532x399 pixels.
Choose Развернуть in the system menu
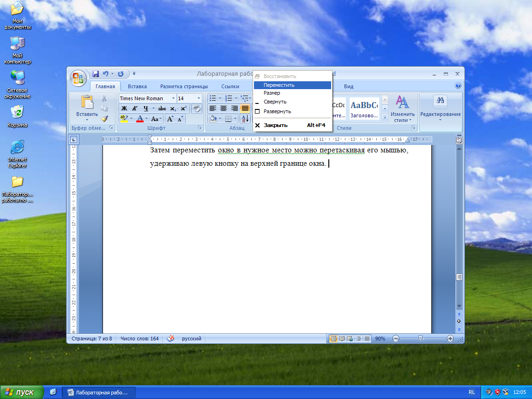click(x=292, y=111)
